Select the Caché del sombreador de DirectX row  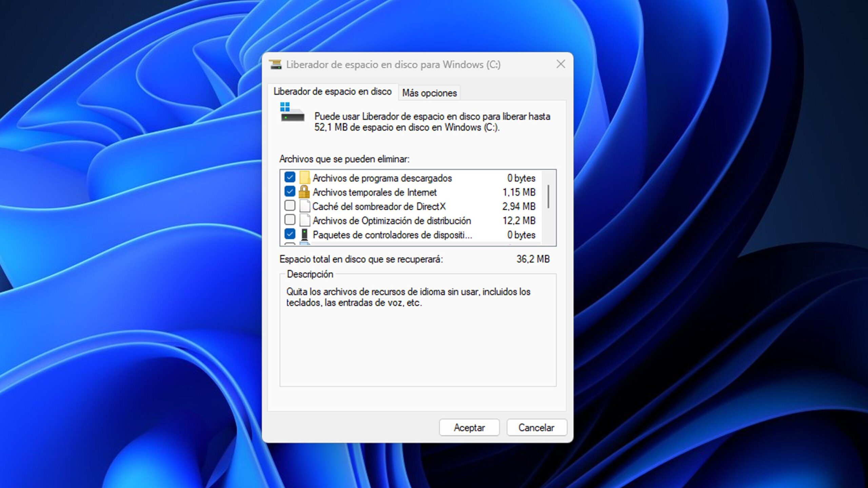click(x=380, y=206)
